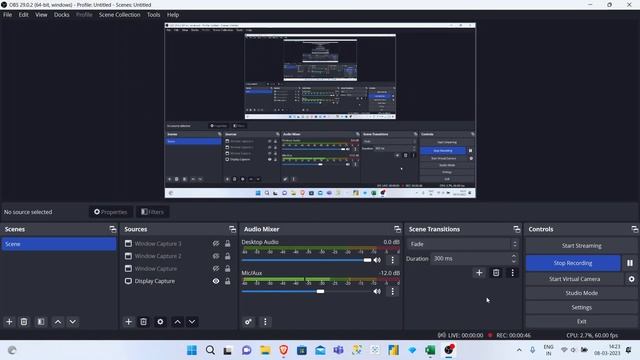640x360 pixels.
Task: Click Start Streaming button
Action: [x=581, y=246]
